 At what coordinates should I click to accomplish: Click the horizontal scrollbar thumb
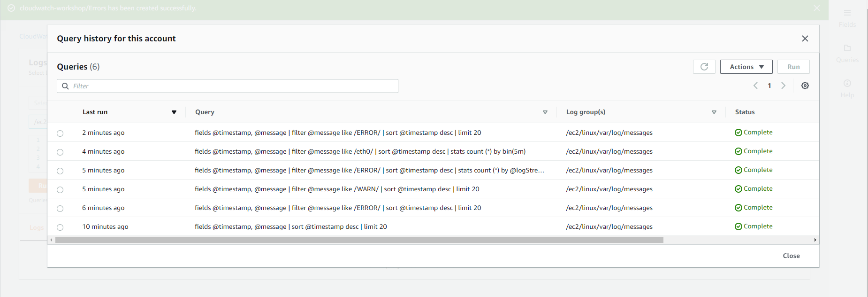coord(359,240)
